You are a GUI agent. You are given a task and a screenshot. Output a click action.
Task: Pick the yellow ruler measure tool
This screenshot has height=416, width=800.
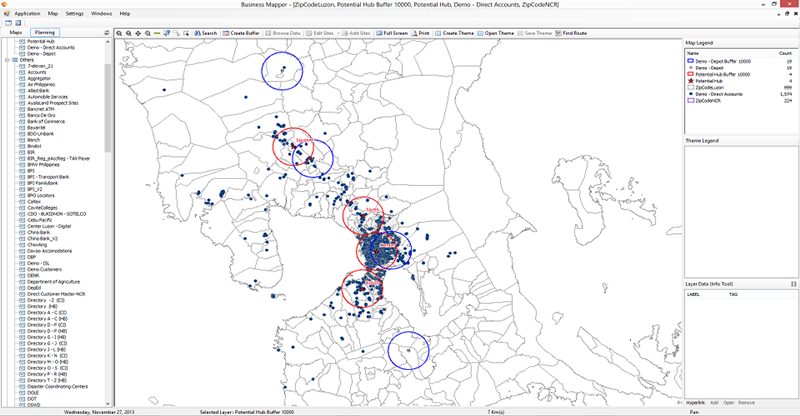[x=157, y=33]
